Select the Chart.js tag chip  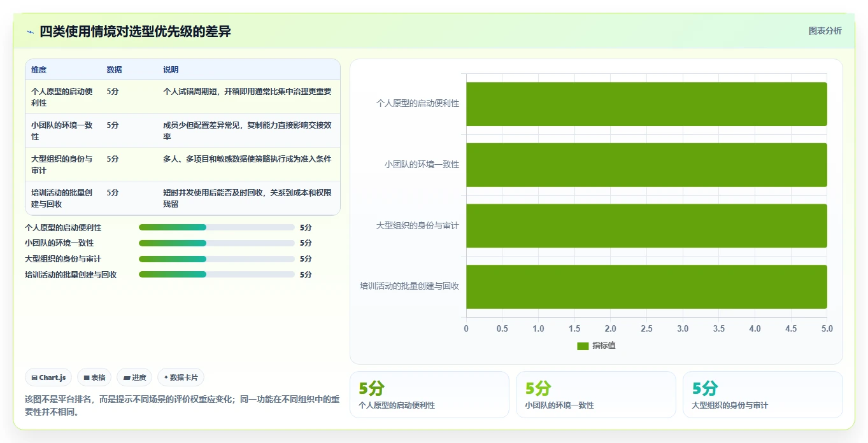(49, 377)
